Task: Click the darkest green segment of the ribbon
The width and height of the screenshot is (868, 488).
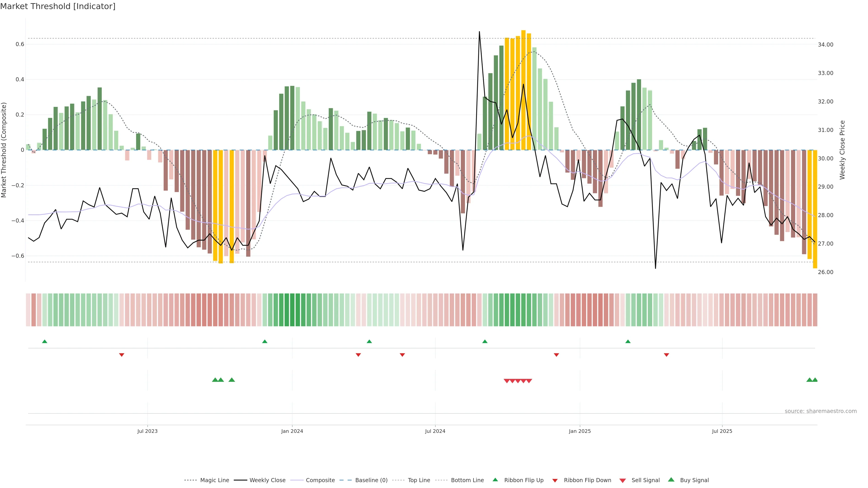Action: (x=292, y=310)
